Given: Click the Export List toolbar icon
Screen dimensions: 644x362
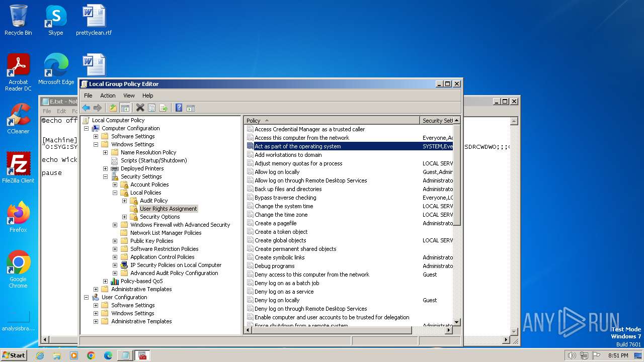Looking at the screenshot, I should pos(163,108).
